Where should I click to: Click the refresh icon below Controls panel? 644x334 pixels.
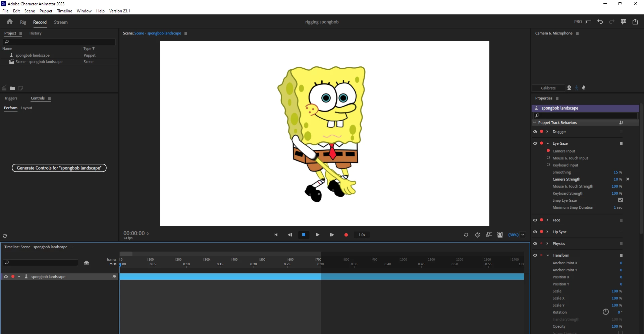coord(5,236)
